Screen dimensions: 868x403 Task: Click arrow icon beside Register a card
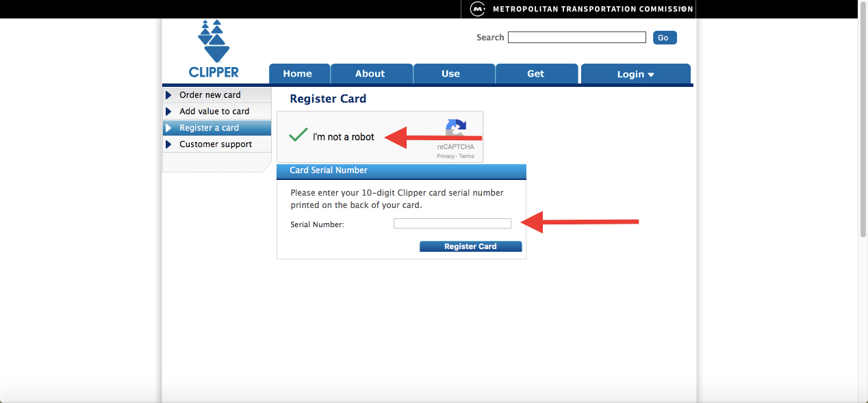(168, 128)
